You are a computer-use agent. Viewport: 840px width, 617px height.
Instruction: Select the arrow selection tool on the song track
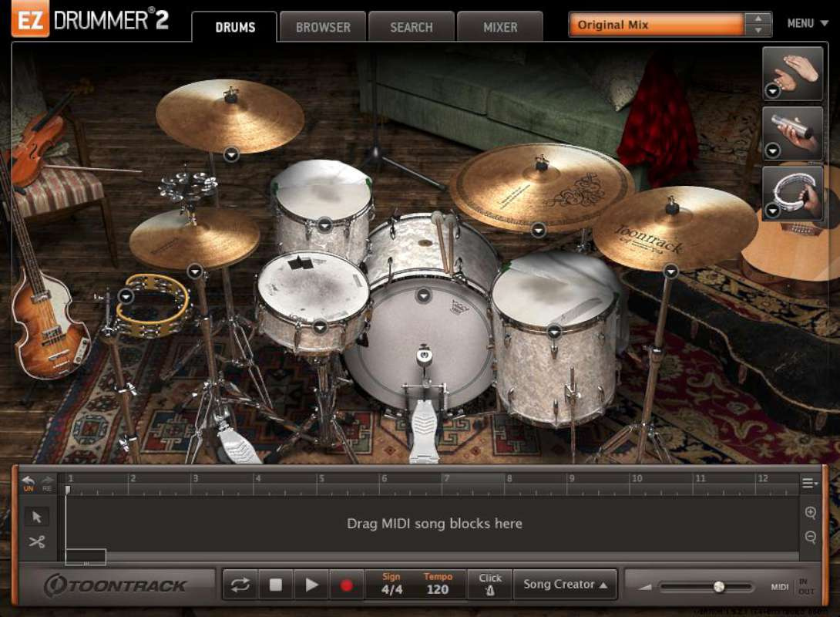[35, 514]
